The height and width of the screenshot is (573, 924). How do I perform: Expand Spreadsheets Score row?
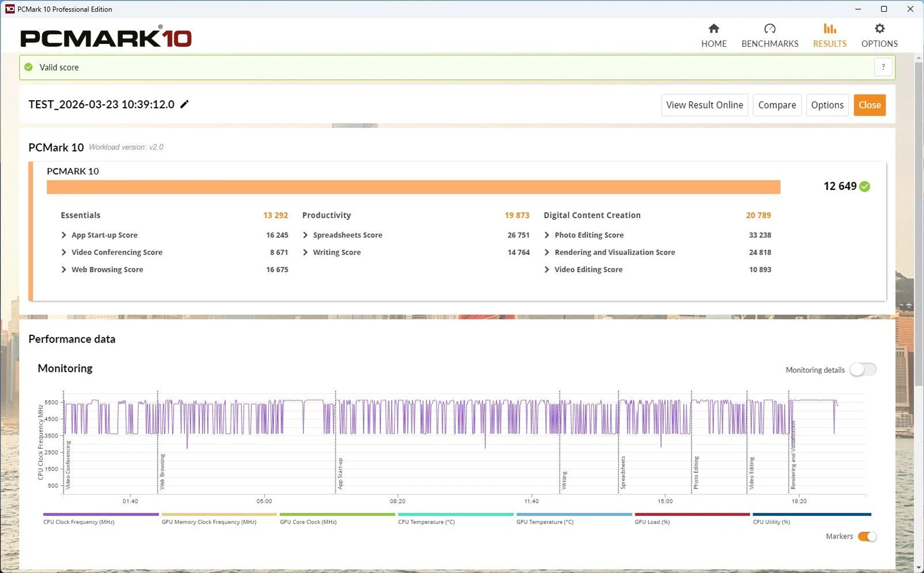305,235
